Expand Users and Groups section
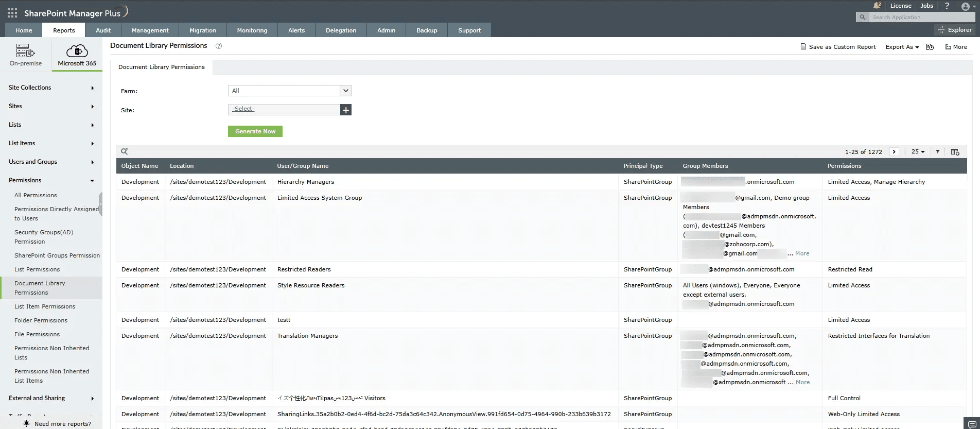This screenshot has height=429, width=980. [x=51, y=162]
